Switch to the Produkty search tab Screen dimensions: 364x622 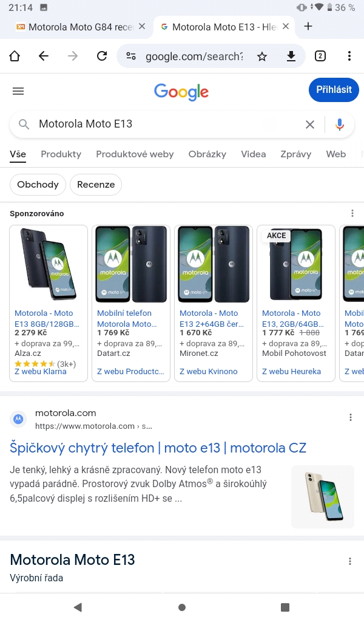click(61, 154)
